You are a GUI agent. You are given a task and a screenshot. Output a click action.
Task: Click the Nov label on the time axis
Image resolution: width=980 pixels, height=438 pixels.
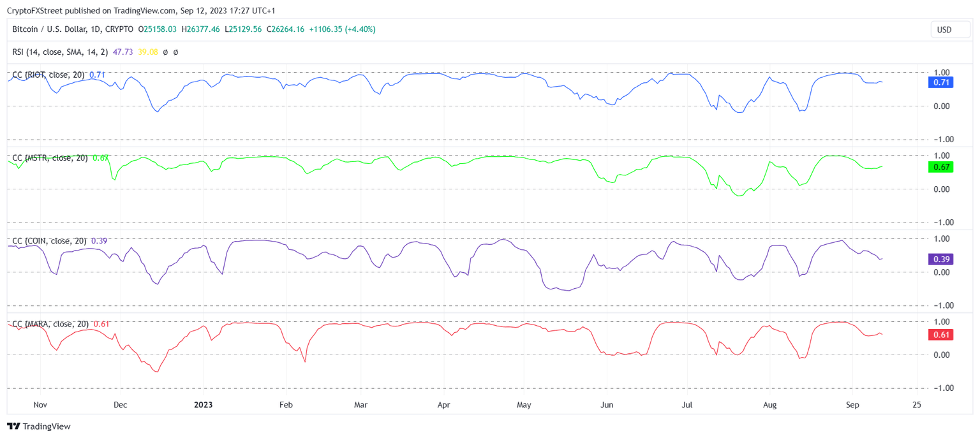point(40,405)
